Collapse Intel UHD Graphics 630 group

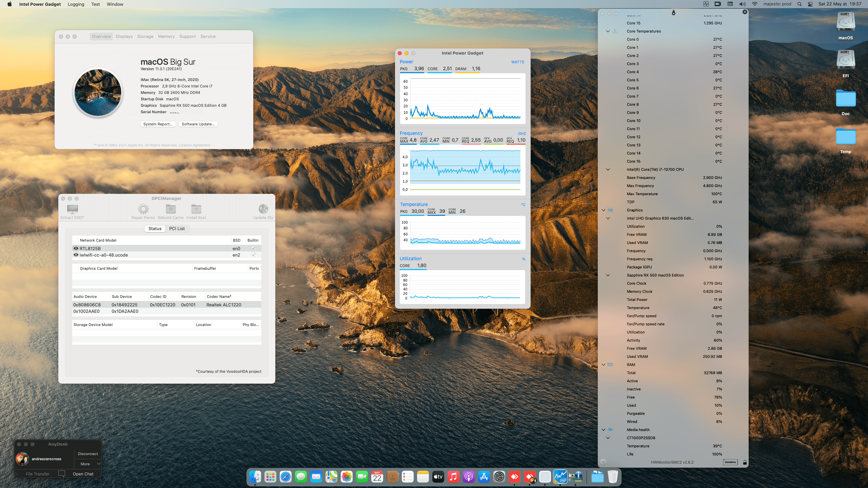click(608, 218)
